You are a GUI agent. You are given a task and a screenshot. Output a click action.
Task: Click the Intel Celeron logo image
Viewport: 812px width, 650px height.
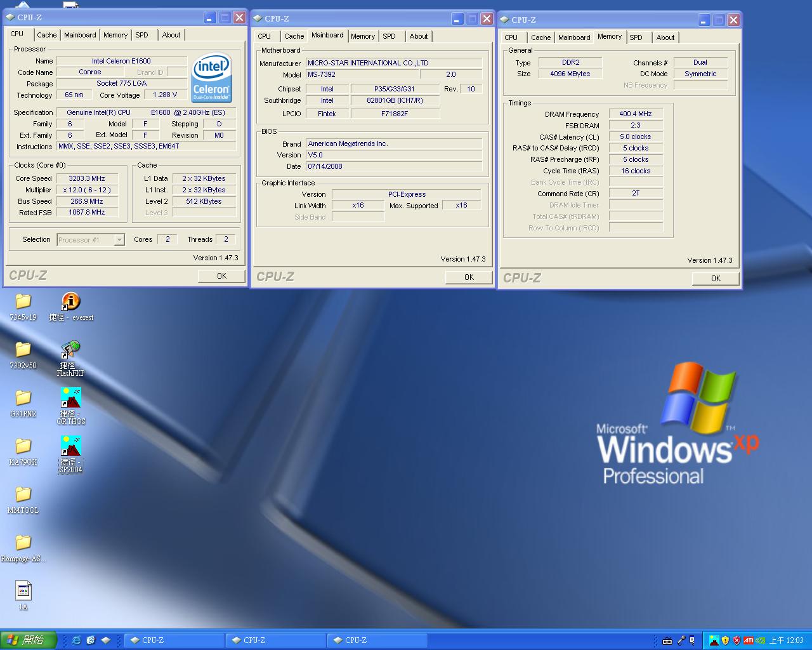(212, 77)
